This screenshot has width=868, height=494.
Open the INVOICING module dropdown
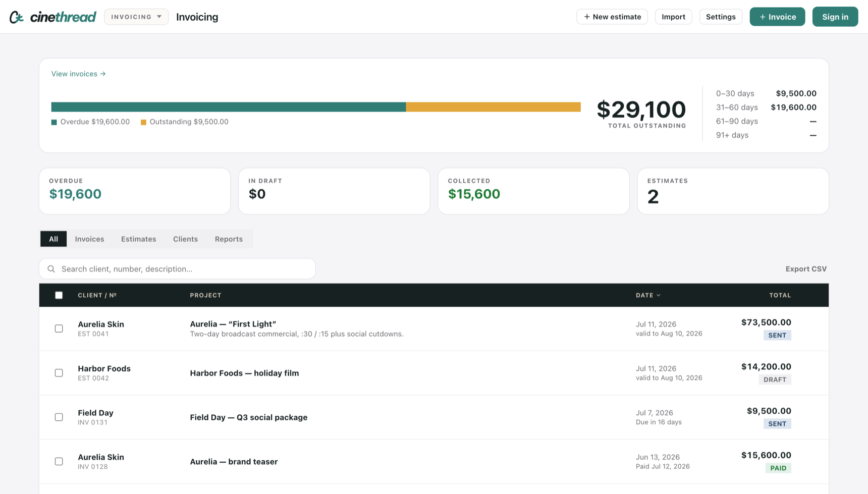coord(136,17)
